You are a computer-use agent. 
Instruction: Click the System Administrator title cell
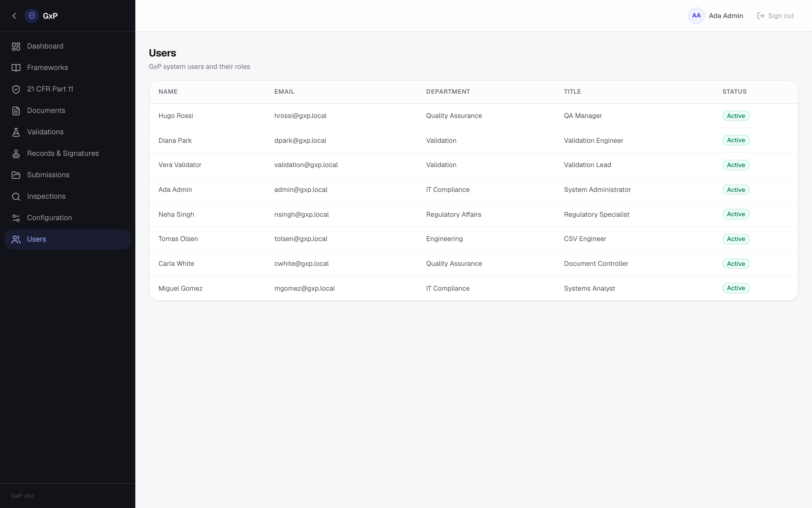597,190
